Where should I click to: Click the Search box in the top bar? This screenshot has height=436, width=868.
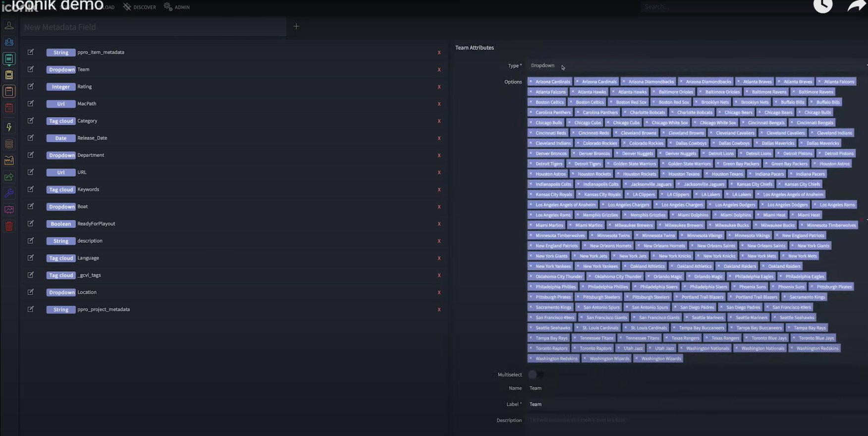pyautogui.click(x=723, y=6)
